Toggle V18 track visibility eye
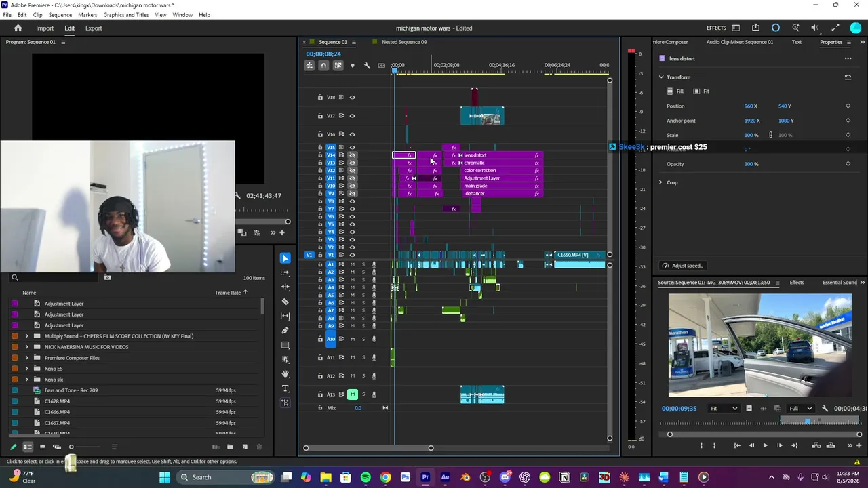 pos(352,97)
